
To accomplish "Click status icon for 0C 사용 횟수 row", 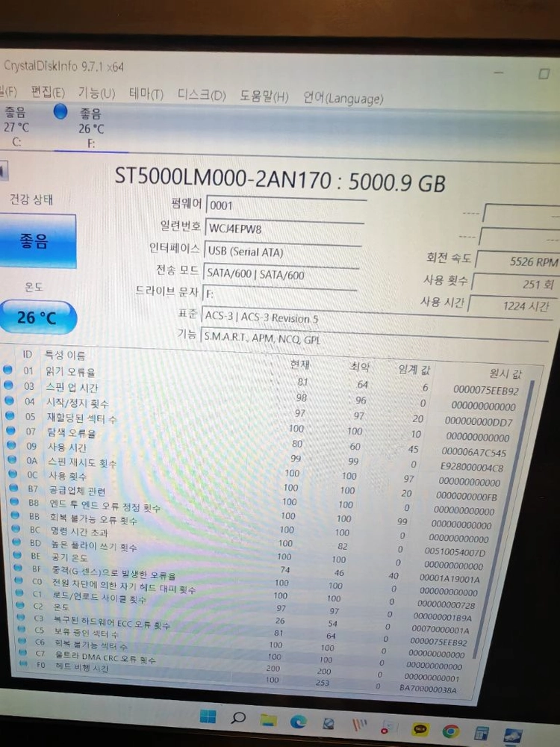I will pyautogui.click(x=13, y=474).
